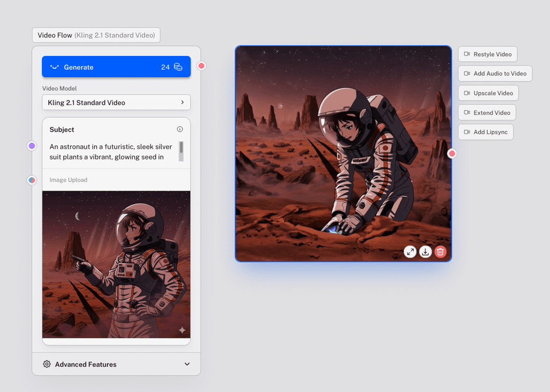Expand the generated video to fullscreen

point(410,252)
